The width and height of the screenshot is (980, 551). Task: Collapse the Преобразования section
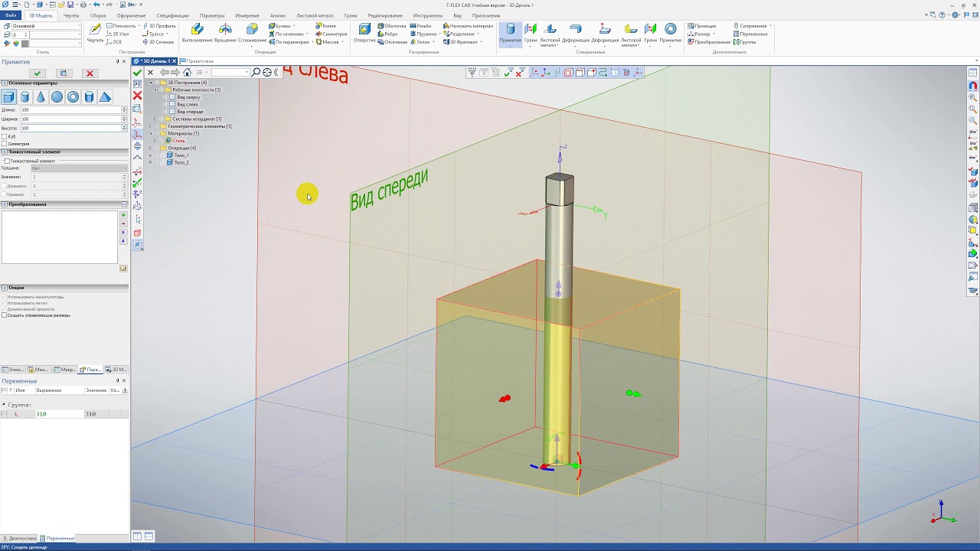(4, 204)
